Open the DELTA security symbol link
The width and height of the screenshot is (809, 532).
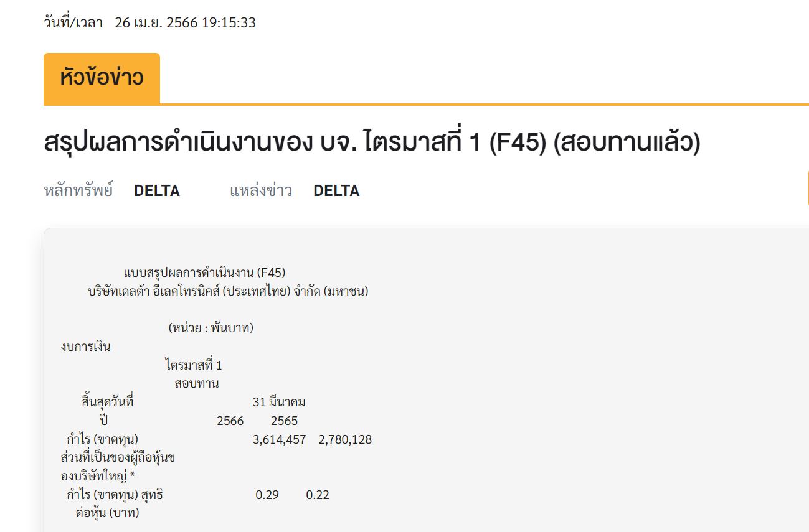click(157, 191)
